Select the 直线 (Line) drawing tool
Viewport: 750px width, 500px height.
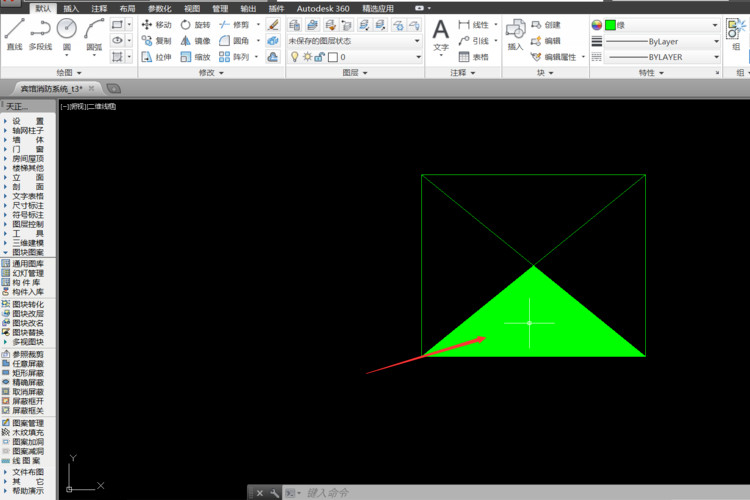tap(14, 34)
